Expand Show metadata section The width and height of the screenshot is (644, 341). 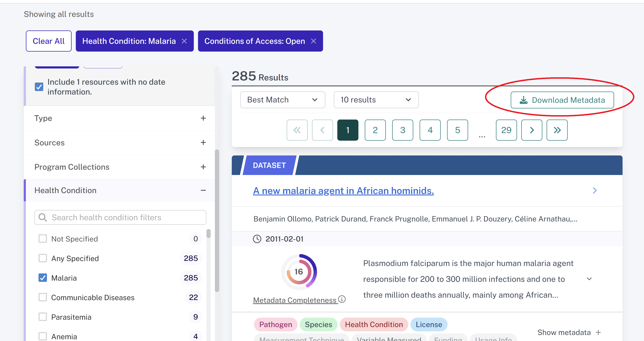569,333
